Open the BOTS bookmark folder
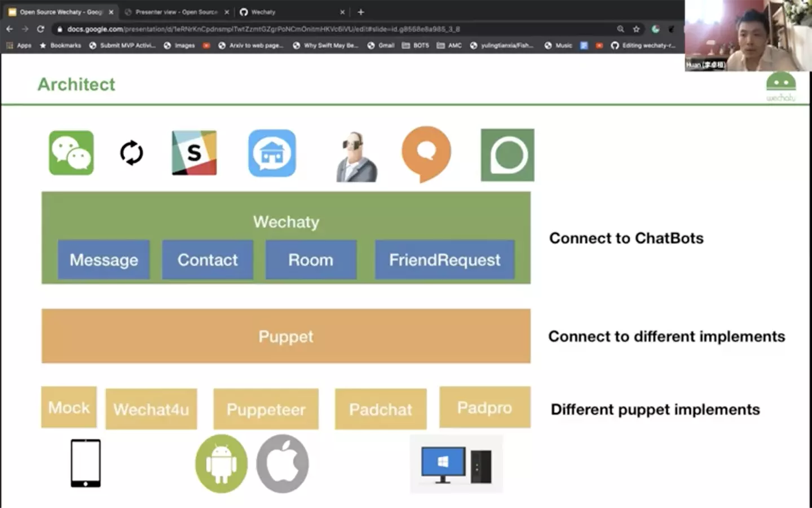 [416, 45]
